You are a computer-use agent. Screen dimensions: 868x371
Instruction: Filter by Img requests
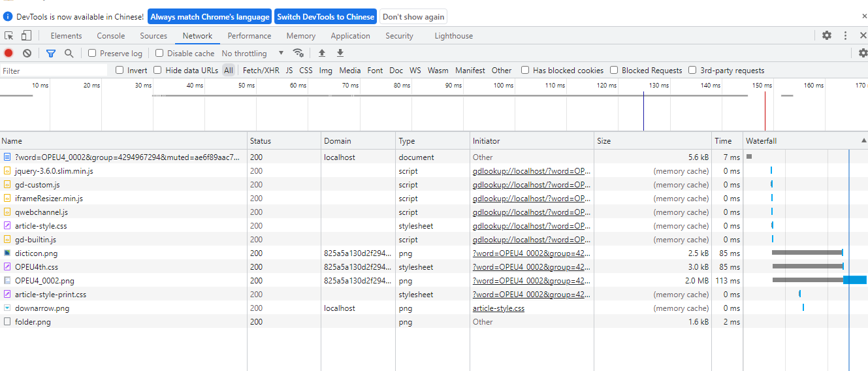click(325, 70)
